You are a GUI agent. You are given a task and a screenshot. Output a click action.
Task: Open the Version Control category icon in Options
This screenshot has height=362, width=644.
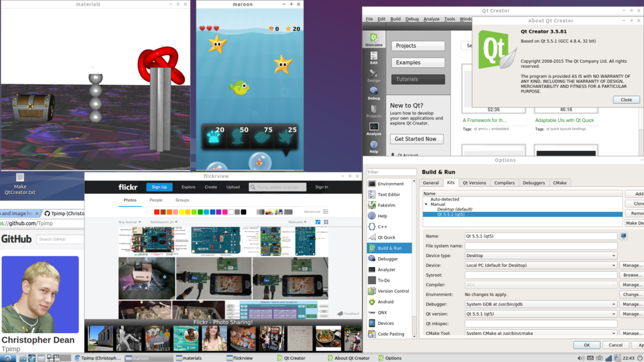pos(372,291)
